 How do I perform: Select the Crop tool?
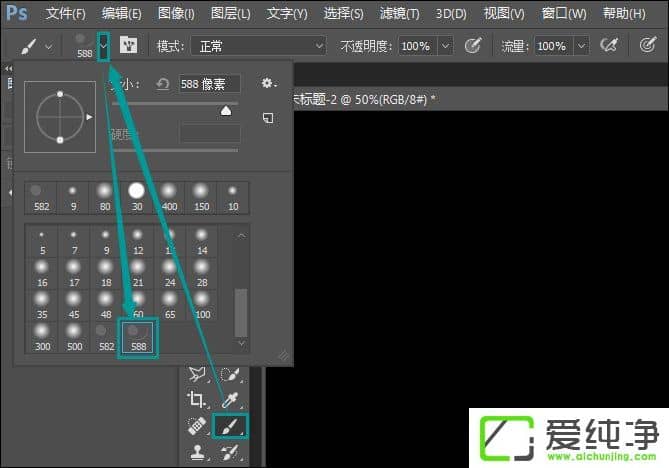point(197,400)
